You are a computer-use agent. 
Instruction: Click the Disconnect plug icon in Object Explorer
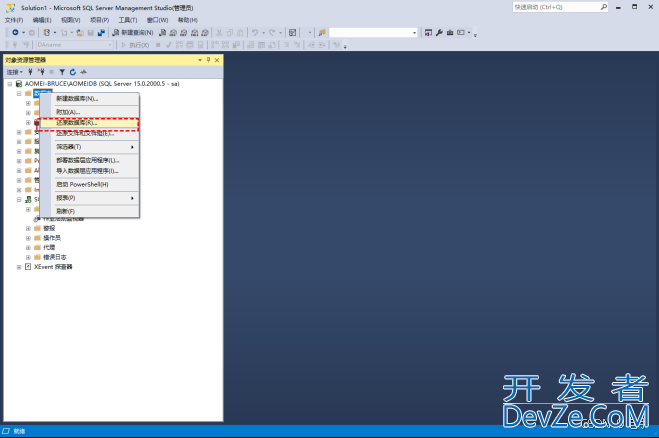coord(41,72)
